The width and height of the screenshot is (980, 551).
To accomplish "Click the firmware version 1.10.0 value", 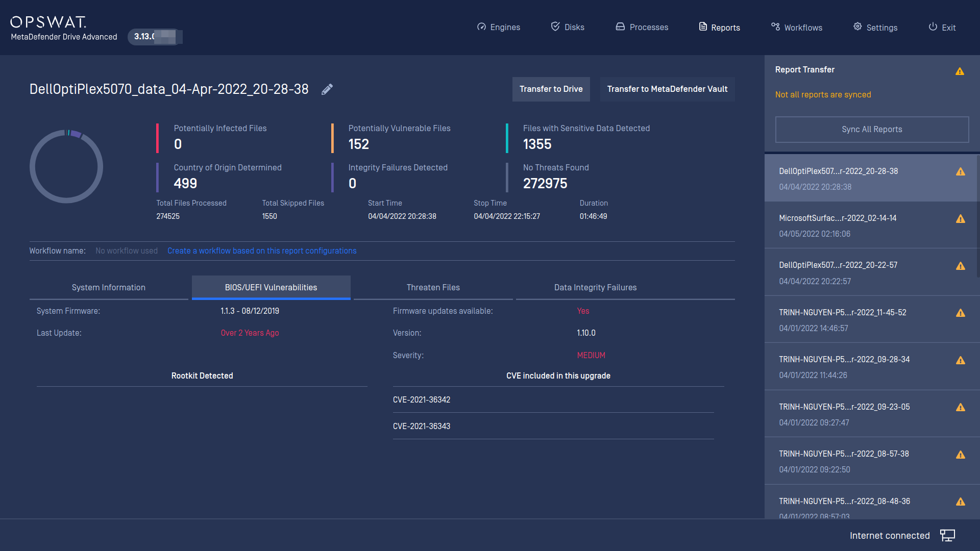I will 586,333.
